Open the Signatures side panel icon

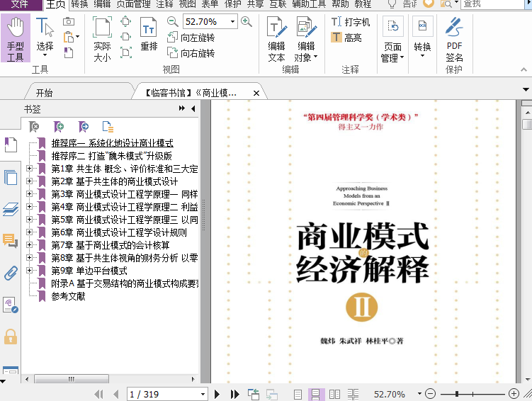(x=11, y=305)
